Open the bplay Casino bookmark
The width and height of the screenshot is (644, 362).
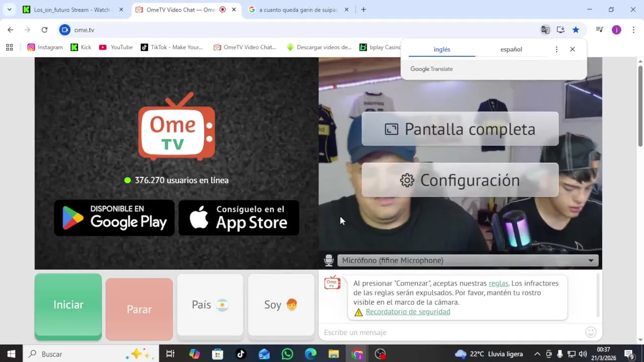[x=380, y=47]
